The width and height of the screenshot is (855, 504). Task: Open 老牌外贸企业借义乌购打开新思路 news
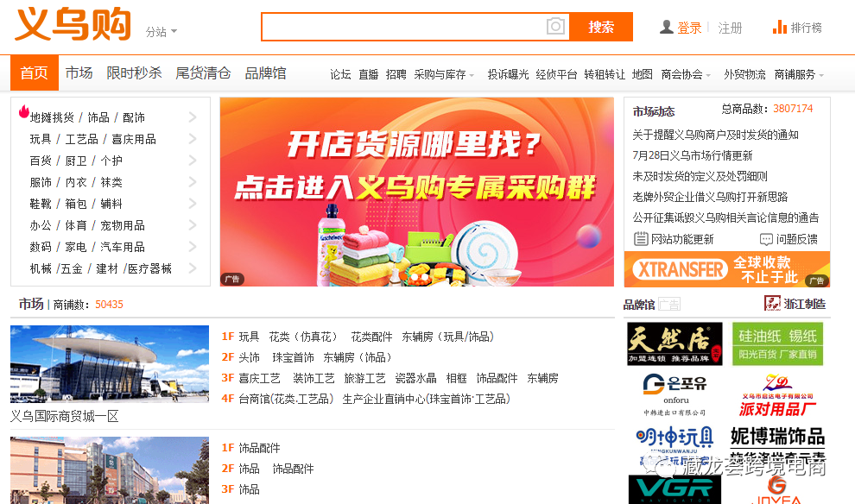click(710, 197)
